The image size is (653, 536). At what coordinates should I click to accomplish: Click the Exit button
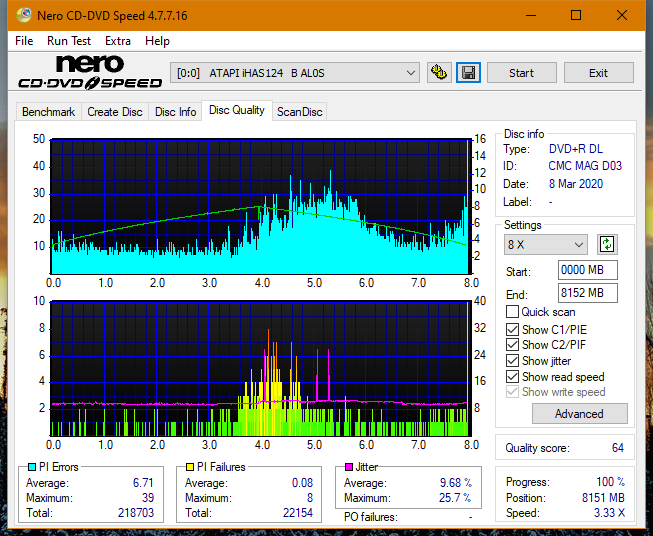click(598, 73)
